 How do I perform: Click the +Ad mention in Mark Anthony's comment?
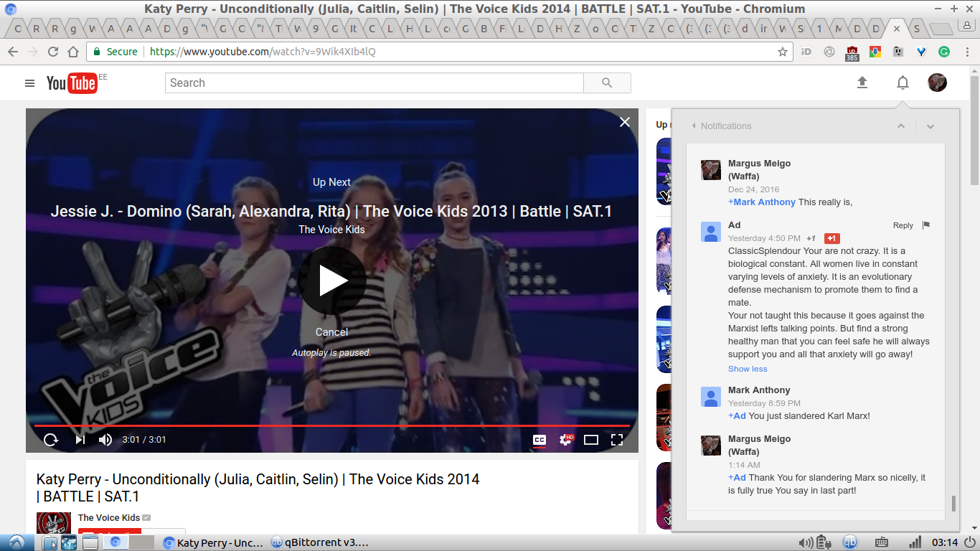point(737,416)
